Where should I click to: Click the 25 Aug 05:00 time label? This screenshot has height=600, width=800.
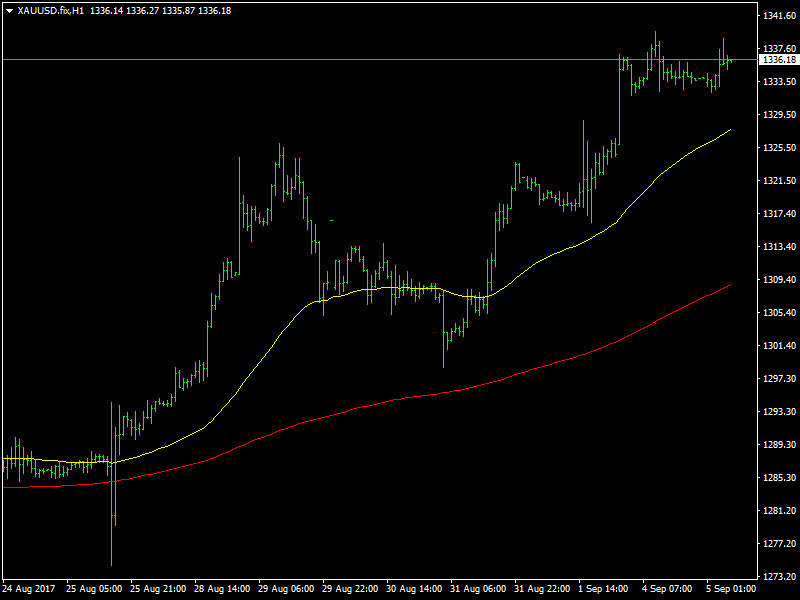tap(94, 589)
